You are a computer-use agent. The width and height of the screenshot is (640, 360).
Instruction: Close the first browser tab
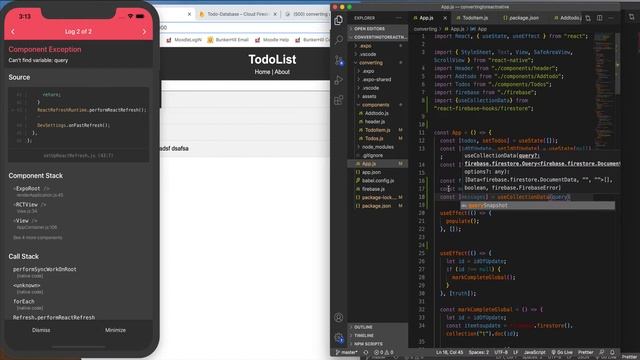(189, 14)
